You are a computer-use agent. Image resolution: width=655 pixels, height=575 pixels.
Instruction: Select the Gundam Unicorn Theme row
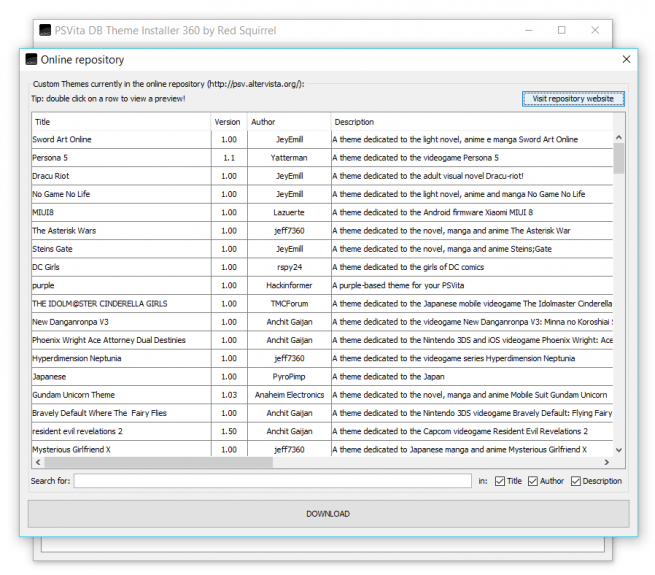(x=120, y=395)
